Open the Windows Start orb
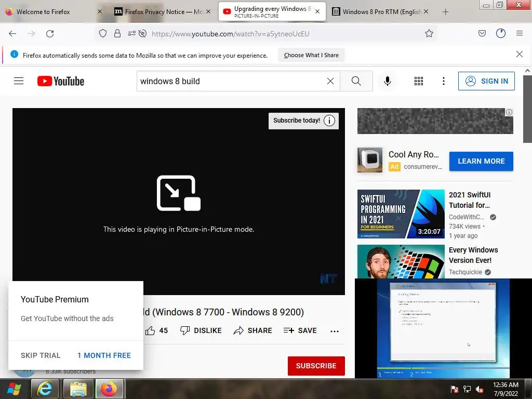This screenshot has width=532, height=399. tap(14, 389)
